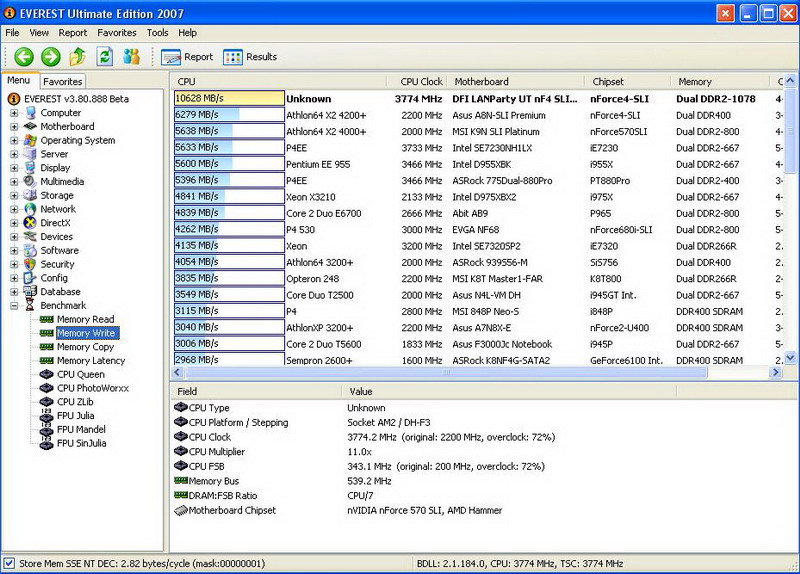
Task: Select the 10628 MB/s Unknown result row
Action: (x=478, y=98)
